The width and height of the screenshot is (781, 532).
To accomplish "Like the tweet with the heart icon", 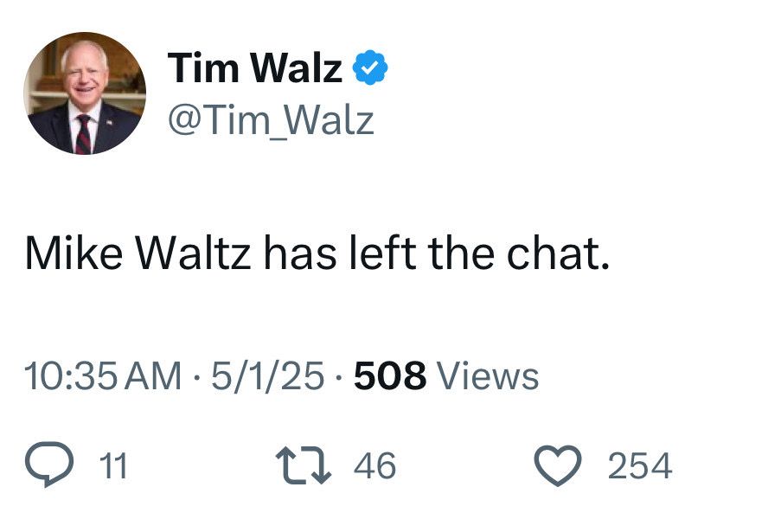I will (x=558, y=465).
